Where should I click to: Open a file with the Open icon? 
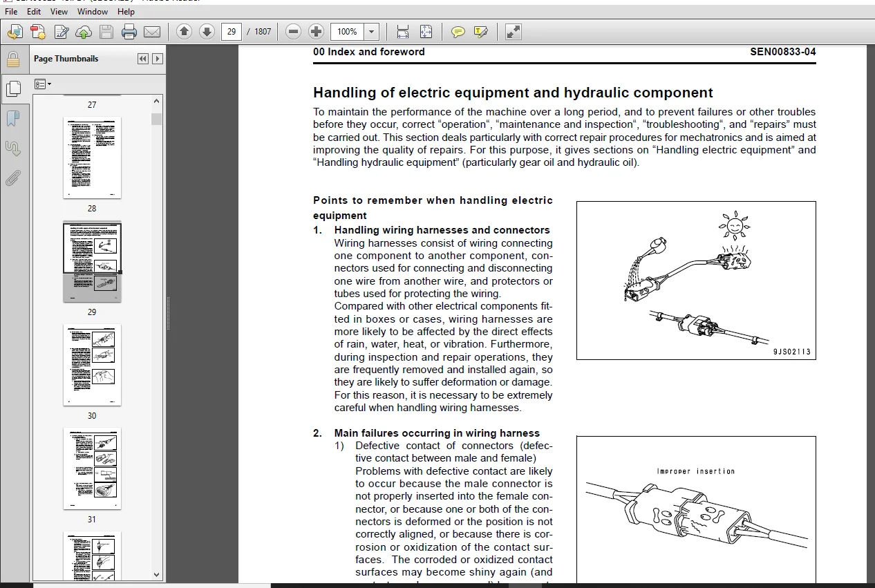coord(15,32)
